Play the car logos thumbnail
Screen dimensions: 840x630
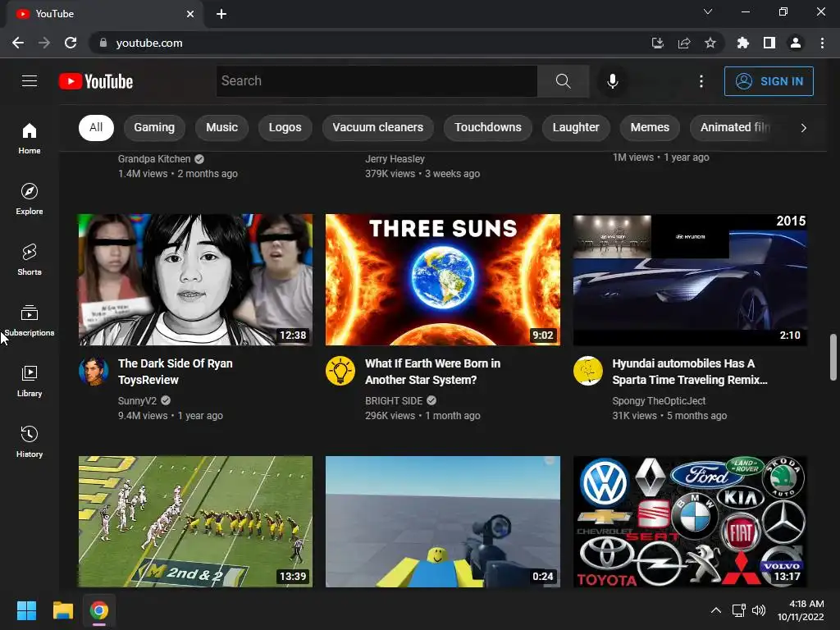coord(690,522)
